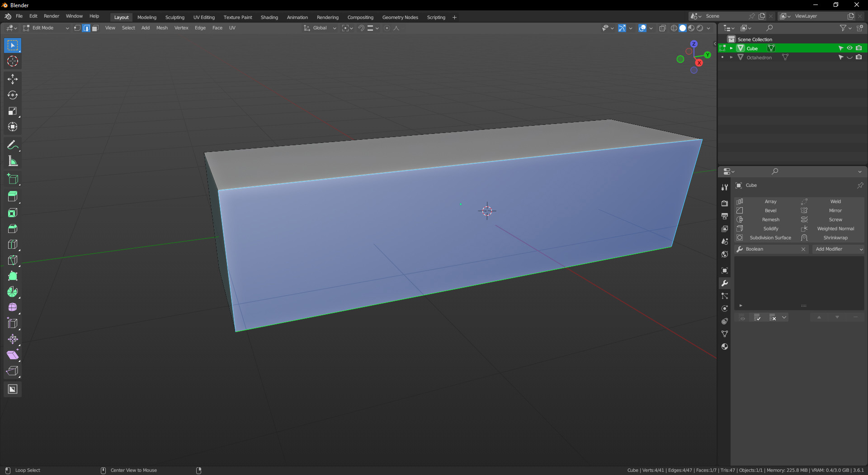Viewport: 868px width, 475px height.
Task: Choose the Measure ruler tool
Action: [x=13, y=161]
